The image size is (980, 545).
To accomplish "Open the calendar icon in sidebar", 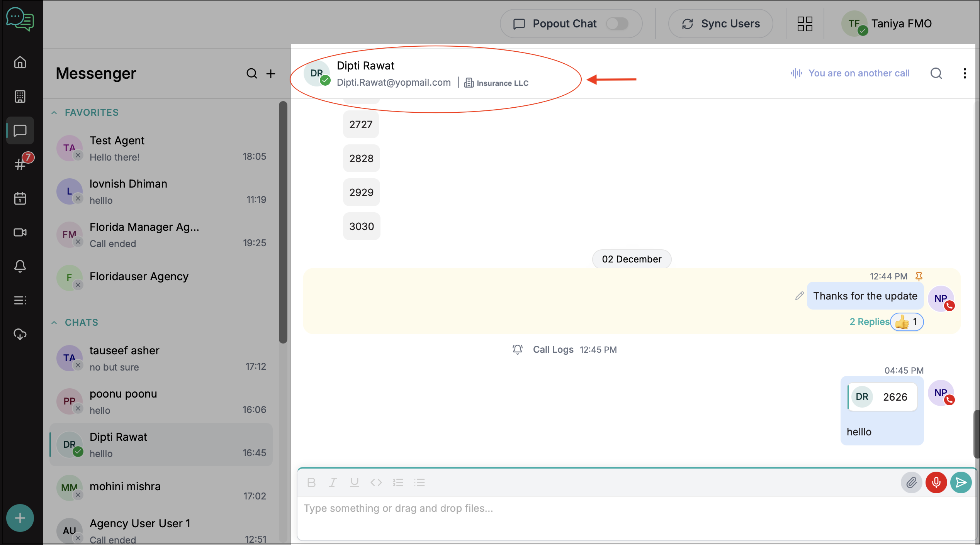I will [20, 198].
